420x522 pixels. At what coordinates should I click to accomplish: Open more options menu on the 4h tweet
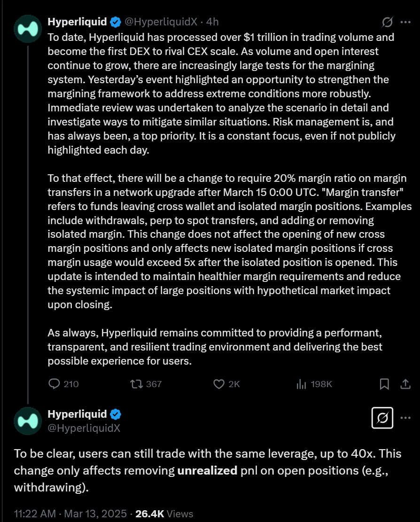click(405, 22)
